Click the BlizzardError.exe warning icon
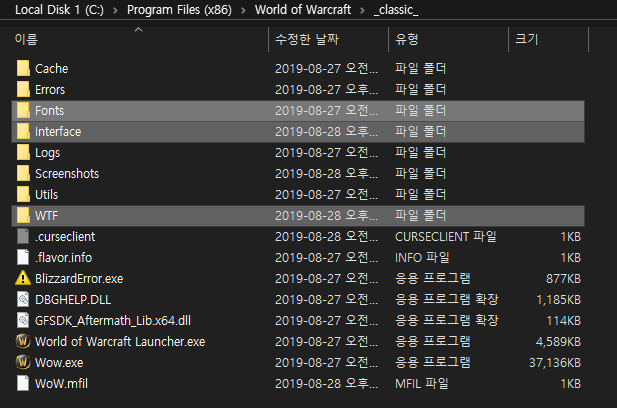Image resolution: width=617 pixels, height=408 pixels. (x=24, y=278)
